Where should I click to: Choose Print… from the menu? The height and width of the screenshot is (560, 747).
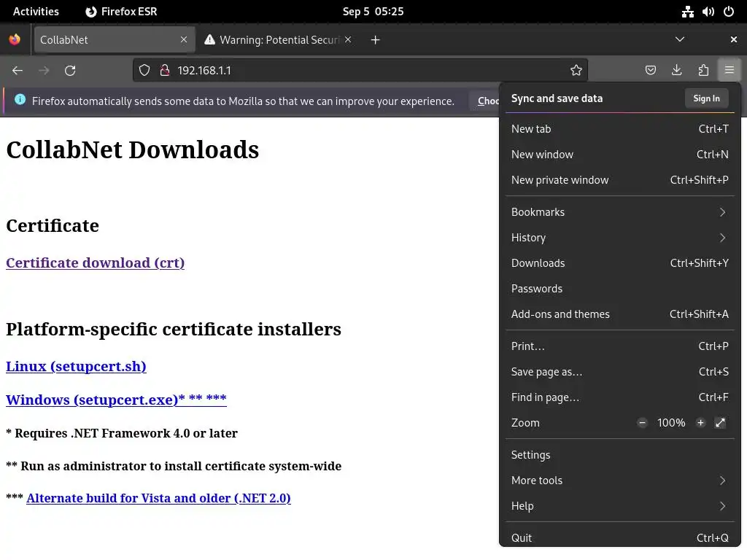(x=620, y=346)
